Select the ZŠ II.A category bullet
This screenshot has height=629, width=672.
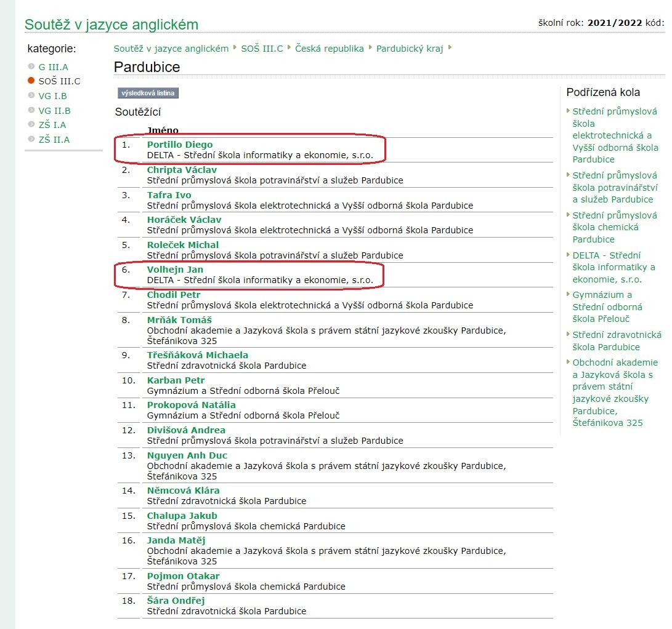tap(31, 139)
